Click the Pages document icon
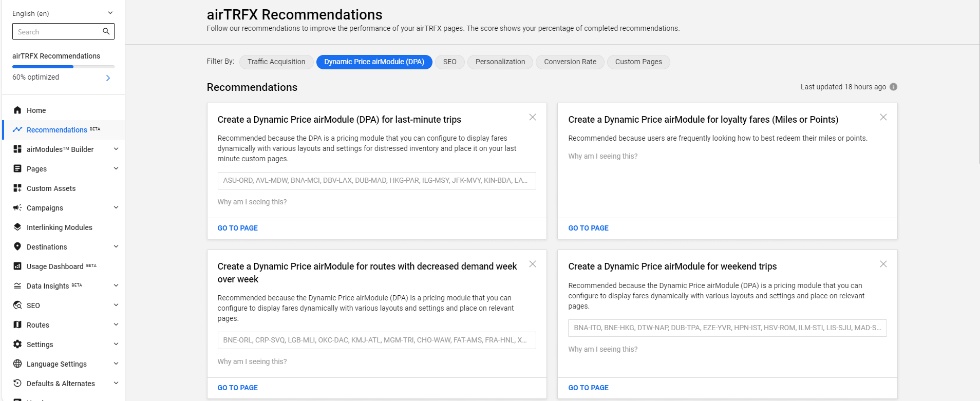 click(x=17, y=168)
